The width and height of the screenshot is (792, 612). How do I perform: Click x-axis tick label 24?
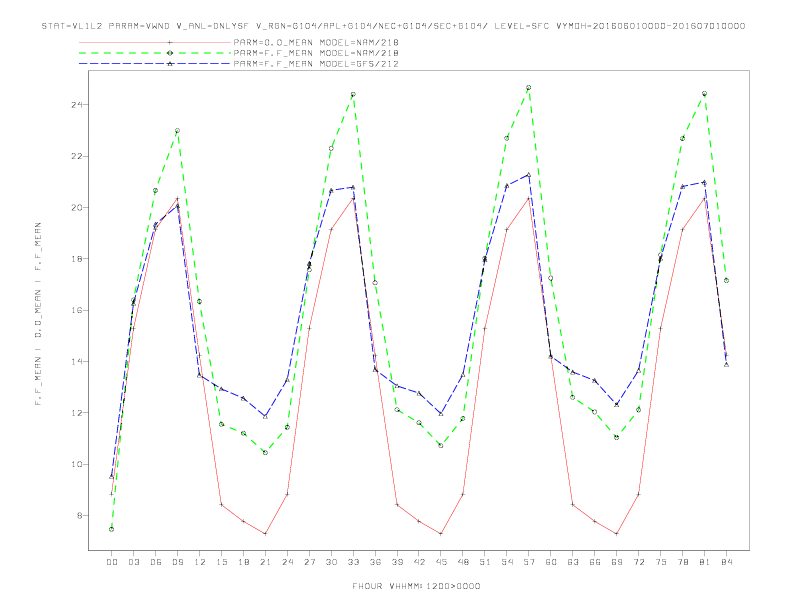pos(287,562)
